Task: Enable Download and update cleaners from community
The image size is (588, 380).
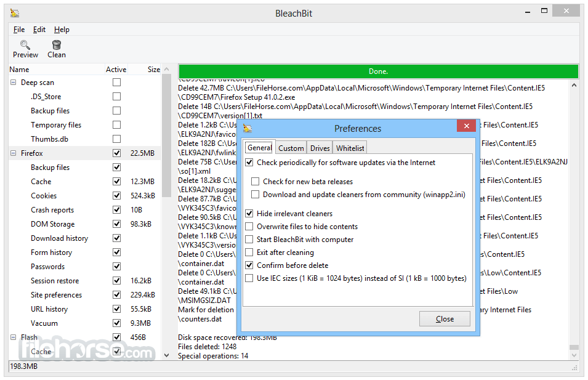Action: click(255, 195)
